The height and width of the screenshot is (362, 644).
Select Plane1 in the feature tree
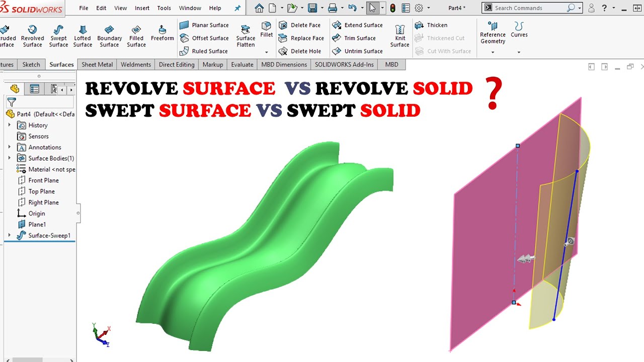click(x=32, y=224)
